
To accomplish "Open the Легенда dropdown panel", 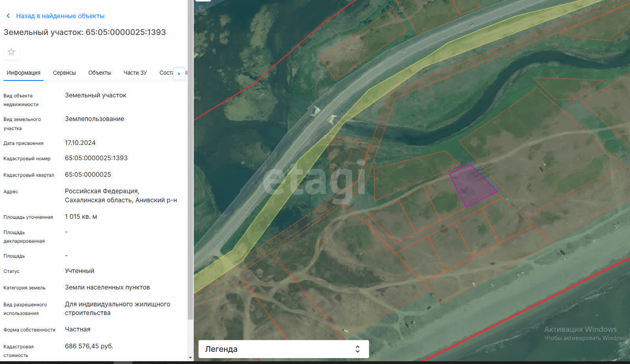I will 283,349.
